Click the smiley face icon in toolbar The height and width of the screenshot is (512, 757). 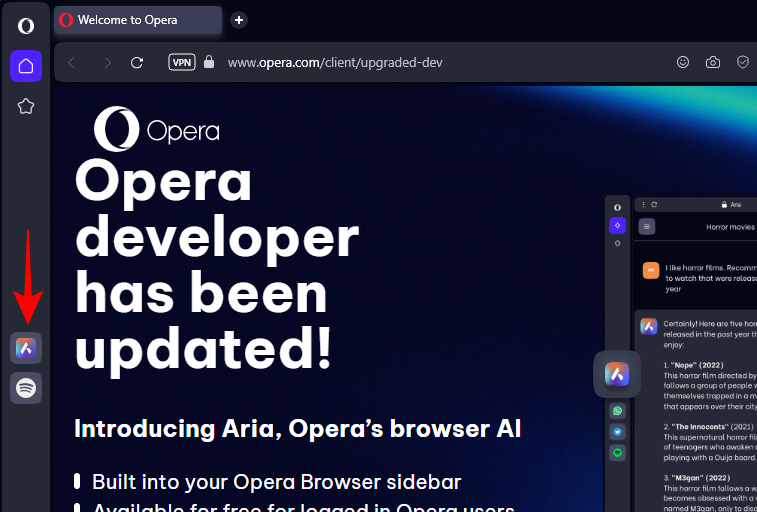tap(683, 62)
